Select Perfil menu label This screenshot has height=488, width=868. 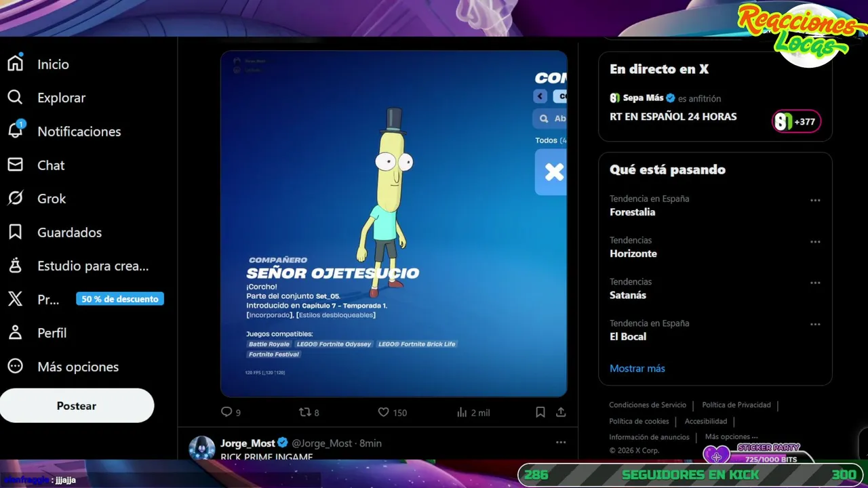pyautogui.click(x=52, y=333)
